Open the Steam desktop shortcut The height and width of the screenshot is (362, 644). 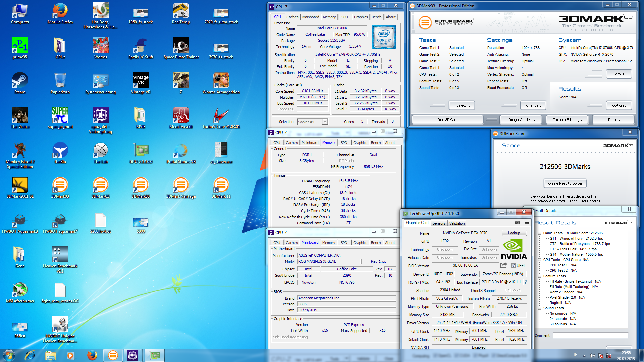(x=20, y=84)
